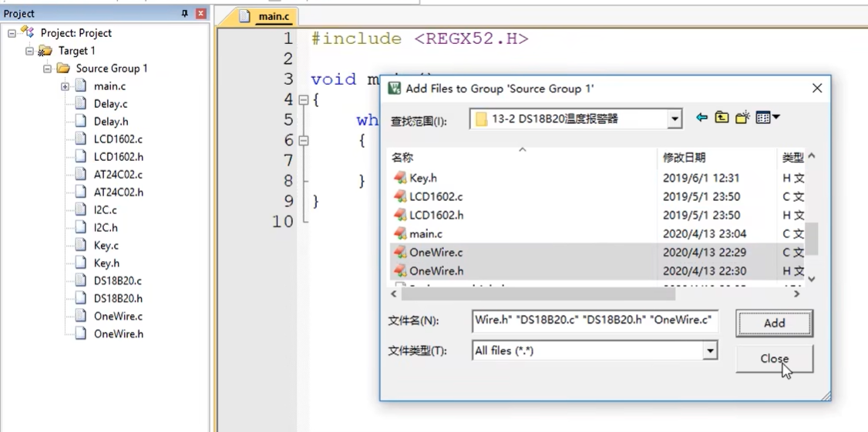Select LCD1602.h in project tree
868x432 pixels.
[x=119, y=157]
